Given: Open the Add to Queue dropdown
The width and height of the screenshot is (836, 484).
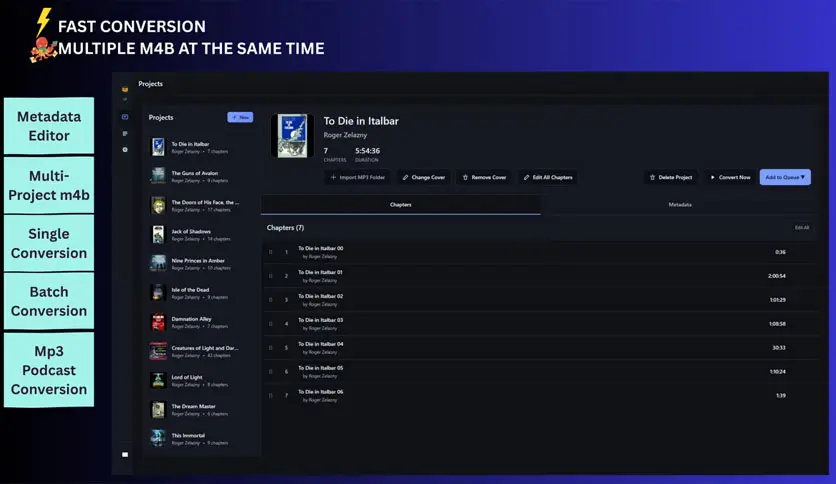Looking at the screenshot, I should [x=785, y=178].
